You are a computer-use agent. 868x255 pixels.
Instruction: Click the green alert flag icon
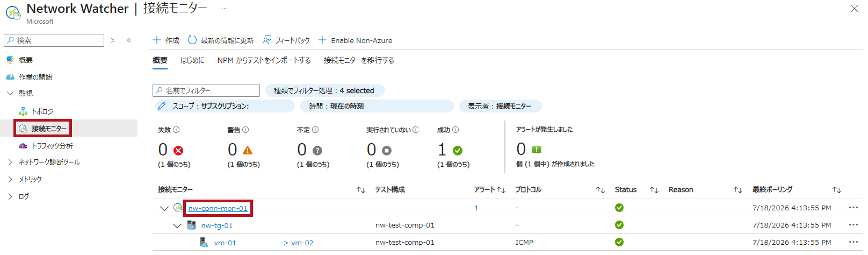pos(537,150)
